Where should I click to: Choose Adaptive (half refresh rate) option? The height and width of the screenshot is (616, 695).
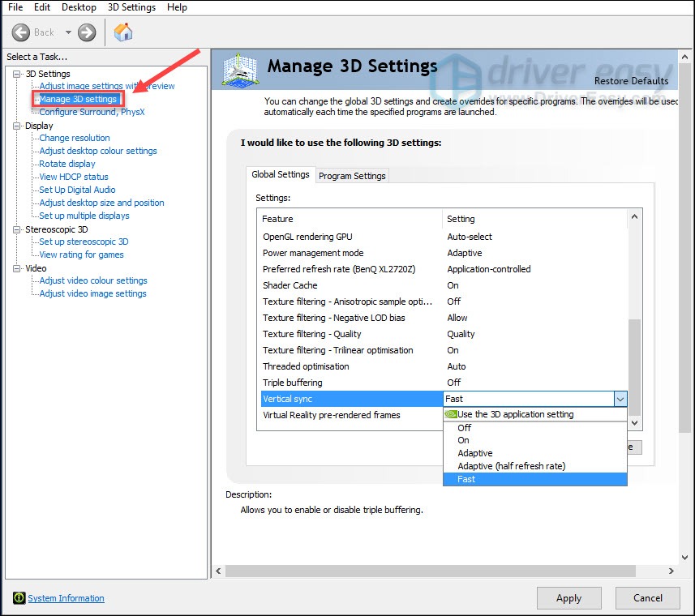511,466
